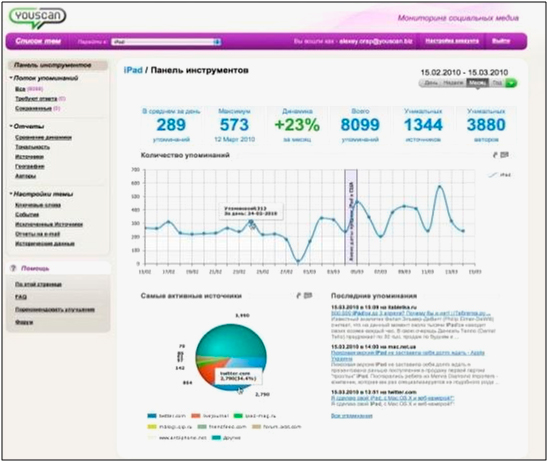Click Выйти to log out
This screenshot has width=549, height=462.
tap(501, 41)
